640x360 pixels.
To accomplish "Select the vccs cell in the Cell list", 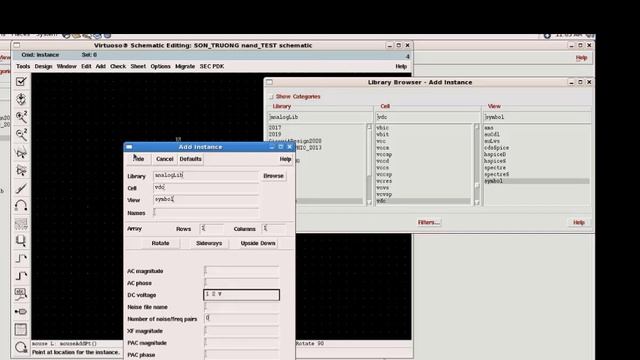I will pos(382,168).
